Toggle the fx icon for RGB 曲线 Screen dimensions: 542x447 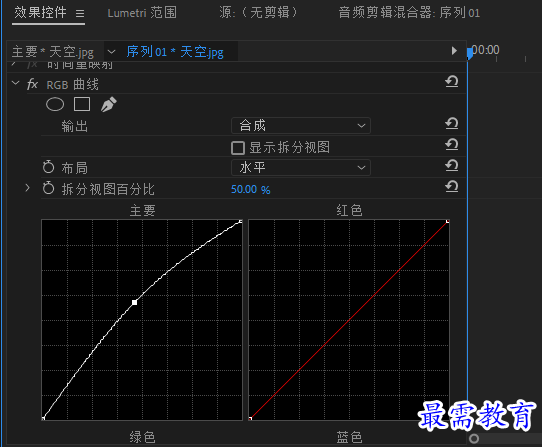pyautogui.click(x=32, y=84)
